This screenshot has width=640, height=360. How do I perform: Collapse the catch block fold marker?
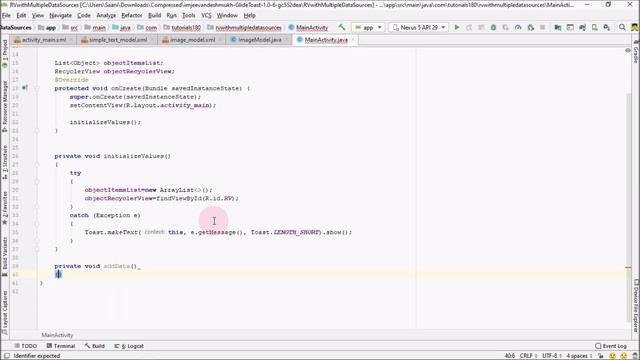point(37,224)
